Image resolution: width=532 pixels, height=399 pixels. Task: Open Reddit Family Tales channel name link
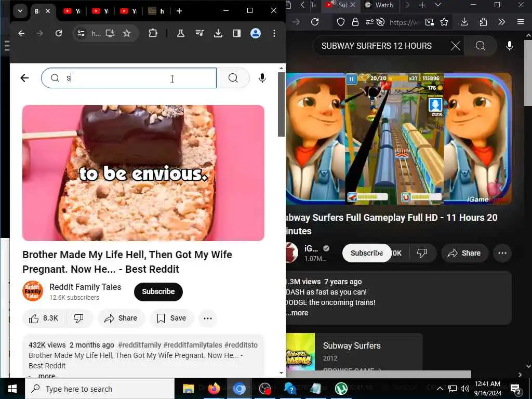[x=85, y=287]
